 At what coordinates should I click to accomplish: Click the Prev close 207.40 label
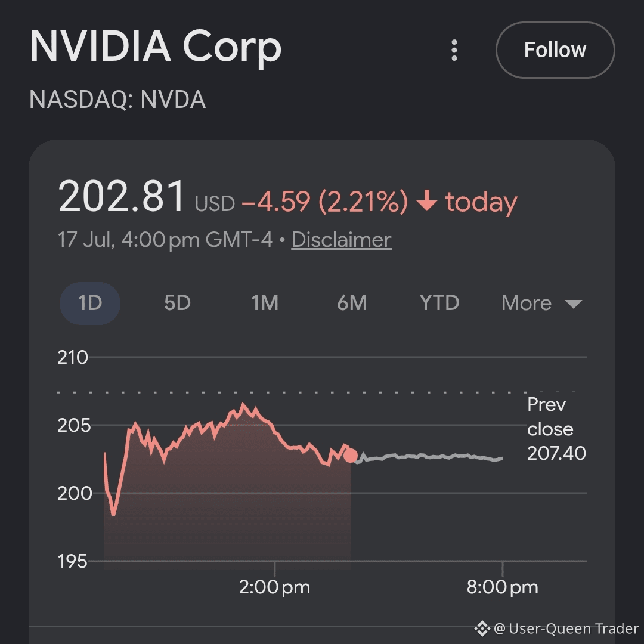pos(556,429)
